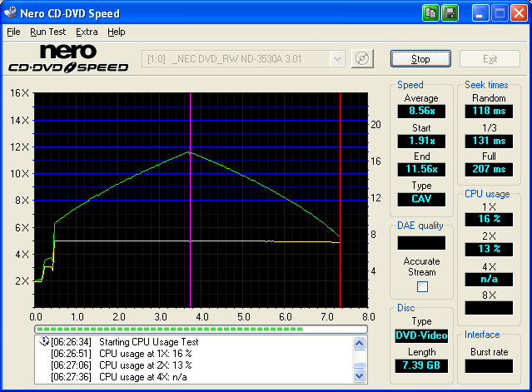
Task: Open the File menu
Action: [x=13, y=32]
